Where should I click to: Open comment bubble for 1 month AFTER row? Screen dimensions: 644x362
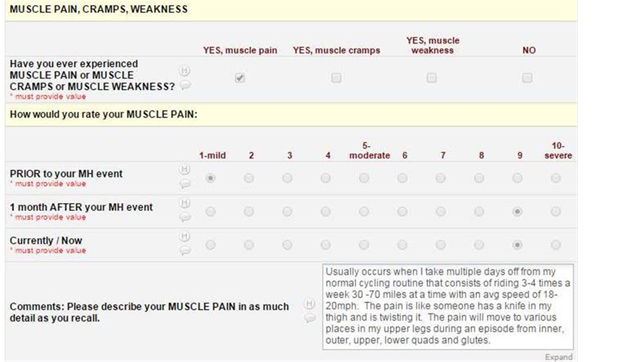185,217
